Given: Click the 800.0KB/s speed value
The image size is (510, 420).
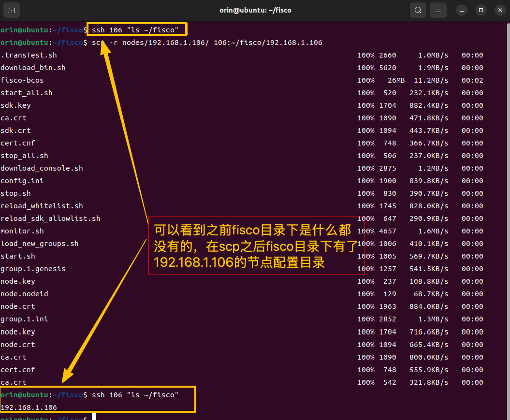Looking at the screenshot, I should 429,357.
